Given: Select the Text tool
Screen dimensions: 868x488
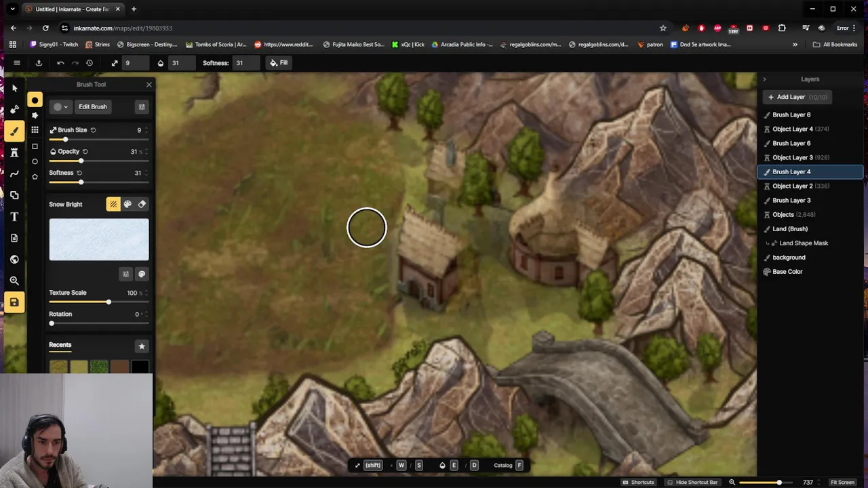Looking at the screenshot, I should 14,217.
